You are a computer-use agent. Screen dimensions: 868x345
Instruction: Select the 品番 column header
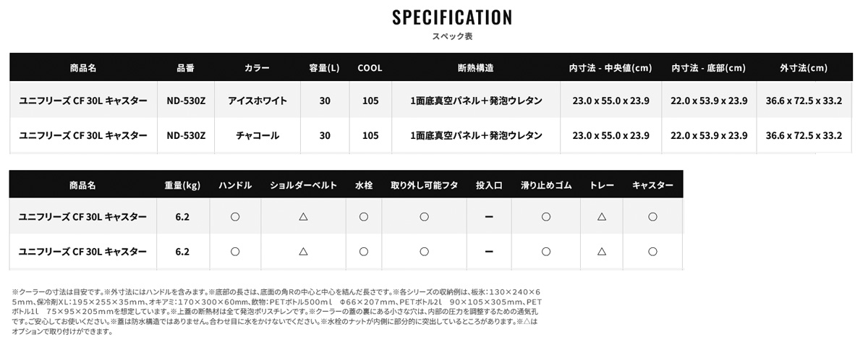(x=186, y=68)
